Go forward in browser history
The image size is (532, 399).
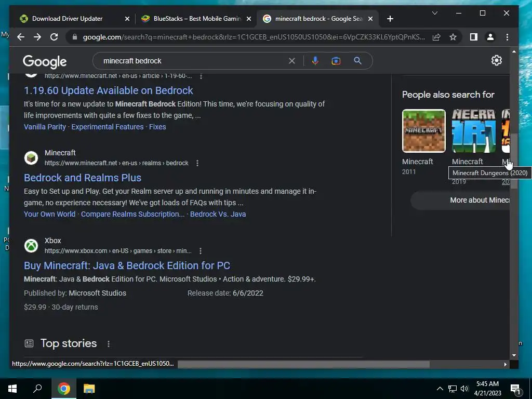(37, 37)
